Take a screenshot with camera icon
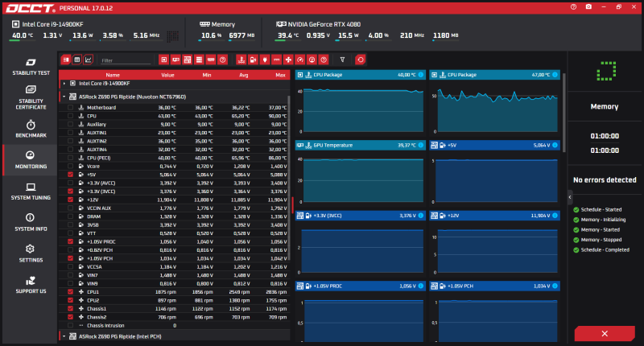The image size is (644, 346). coord(588,7)
